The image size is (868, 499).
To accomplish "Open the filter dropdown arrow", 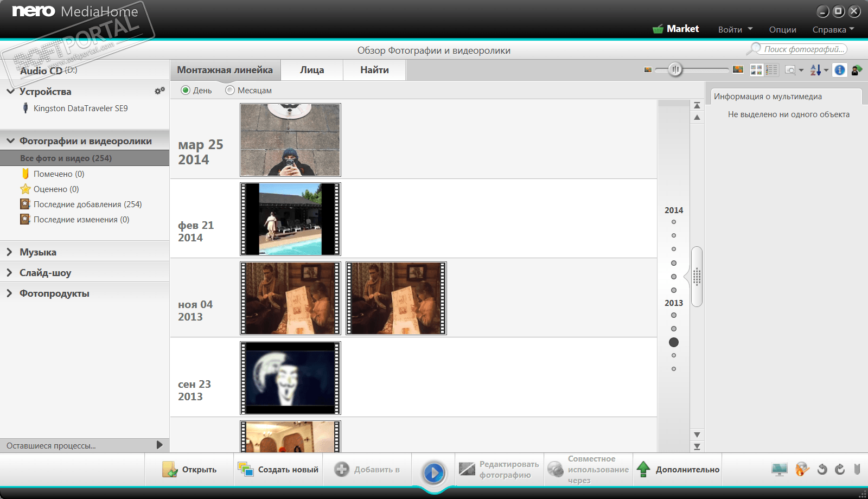I will point(801,71).
